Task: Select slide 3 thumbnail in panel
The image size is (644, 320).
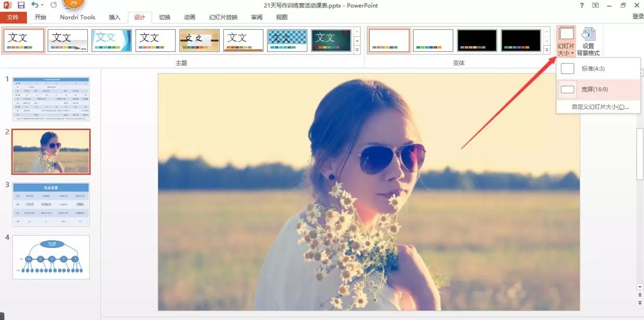Action: click(x=51, y=204)
